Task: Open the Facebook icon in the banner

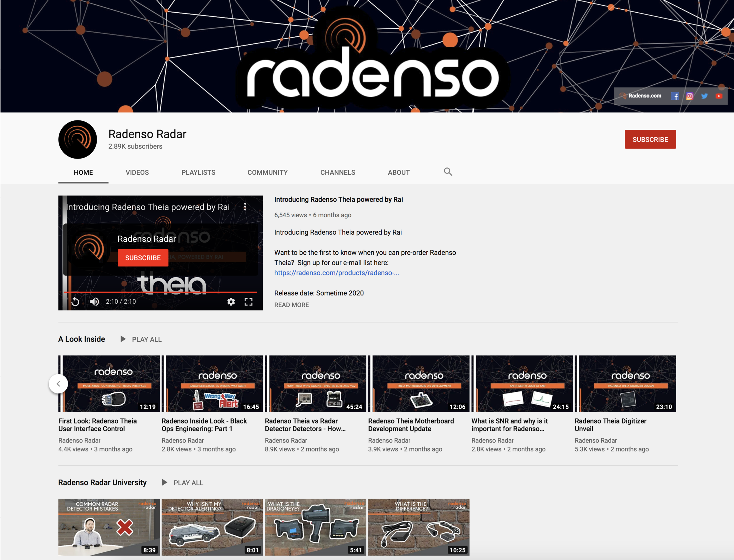Action: pyautogui.click(x=675, y=96)
